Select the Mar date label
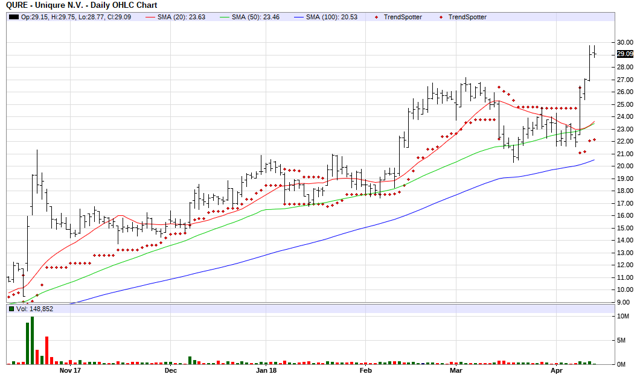Viewport: 640px width, 389px height. (456, 371)
